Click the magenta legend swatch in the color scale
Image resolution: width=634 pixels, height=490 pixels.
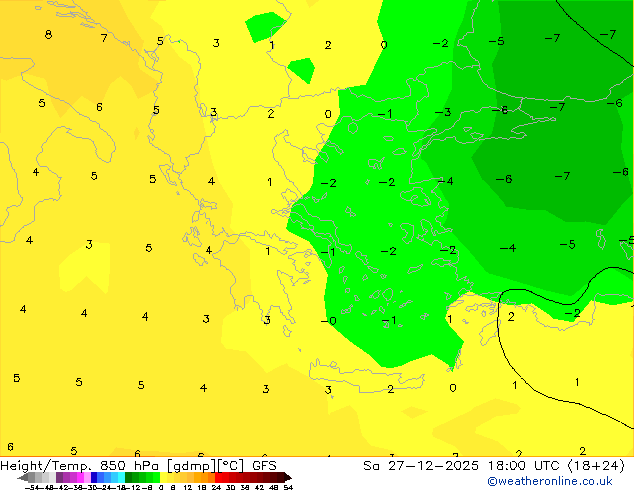point(80,477)
